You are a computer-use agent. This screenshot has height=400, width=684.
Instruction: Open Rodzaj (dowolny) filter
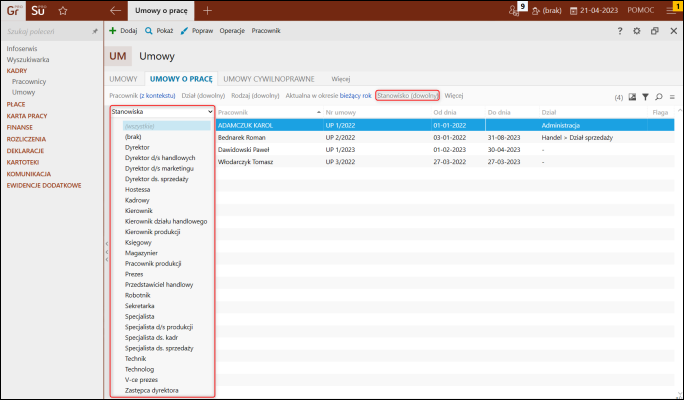coord(255,96)
